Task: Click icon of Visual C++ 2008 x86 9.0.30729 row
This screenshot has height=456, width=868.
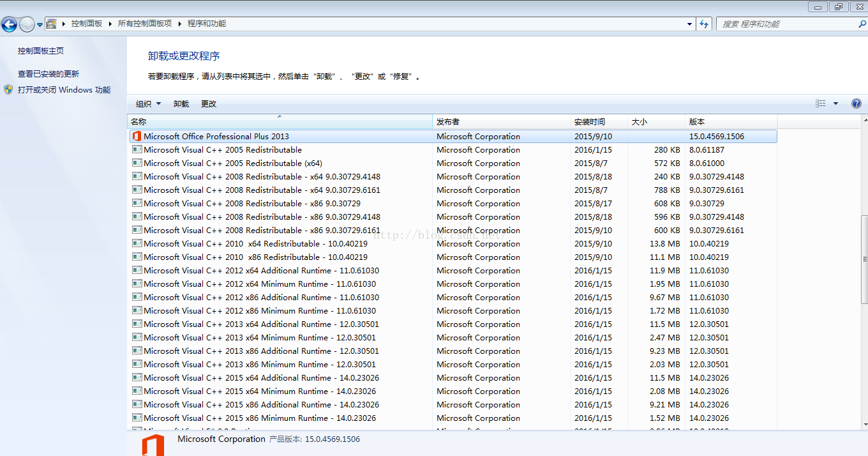Action: click(137, 203)
